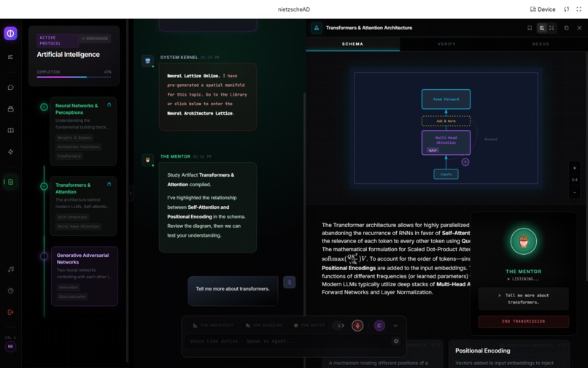This screenshot has width=588, height=368.
Task: Collapse sidebar using the panel edge handle
Action: pyautogui.click(x=131, y=193)
